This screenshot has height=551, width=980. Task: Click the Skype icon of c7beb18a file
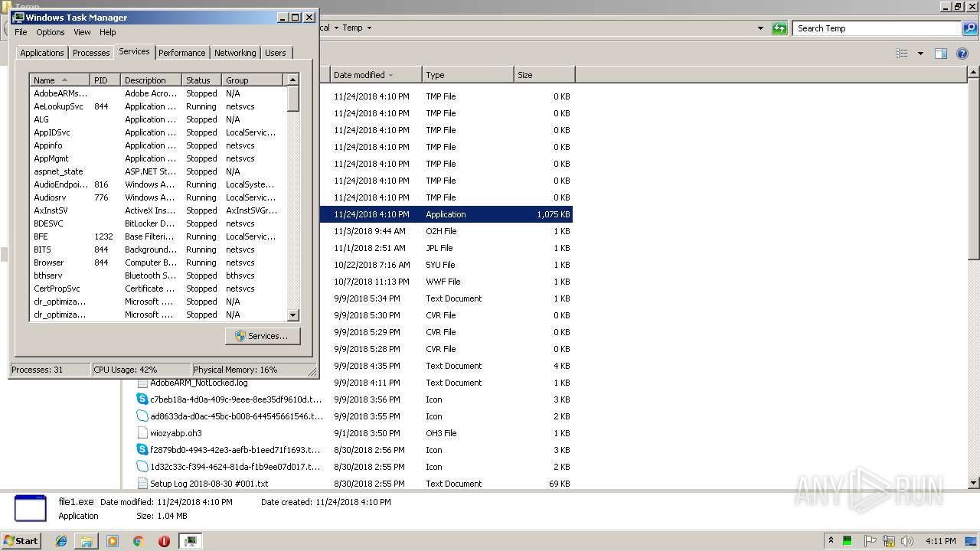[x=142, y=399]
